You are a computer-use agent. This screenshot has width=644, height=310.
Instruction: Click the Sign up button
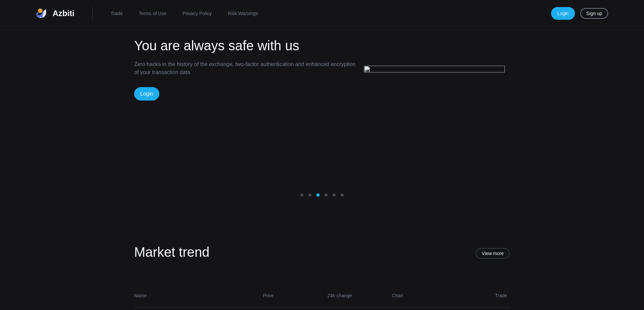coord(594,13)
